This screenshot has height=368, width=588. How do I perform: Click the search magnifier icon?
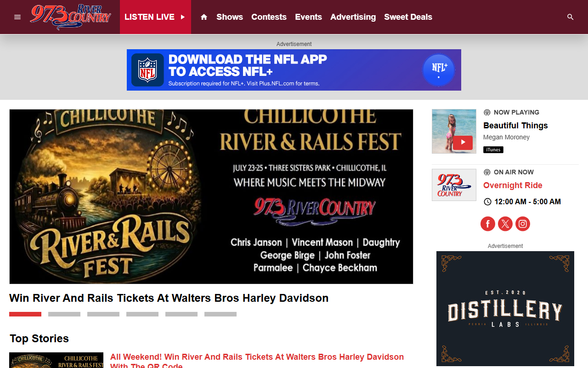[571, 17]
